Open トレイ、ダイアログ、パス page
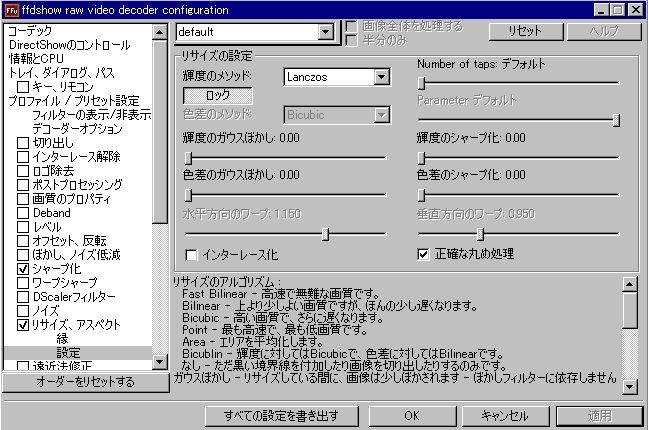This screenshot has height=430, width=648. point(61,73)
